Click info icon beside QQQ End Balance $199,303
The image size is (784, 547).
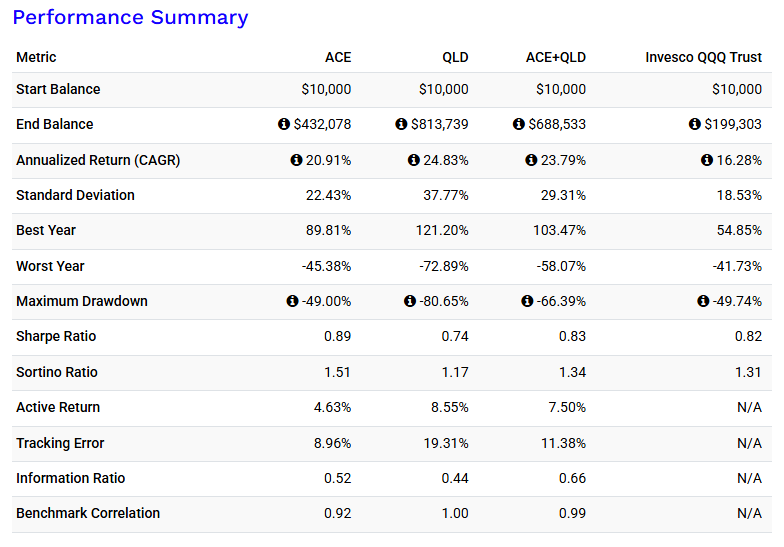[694, 124]
